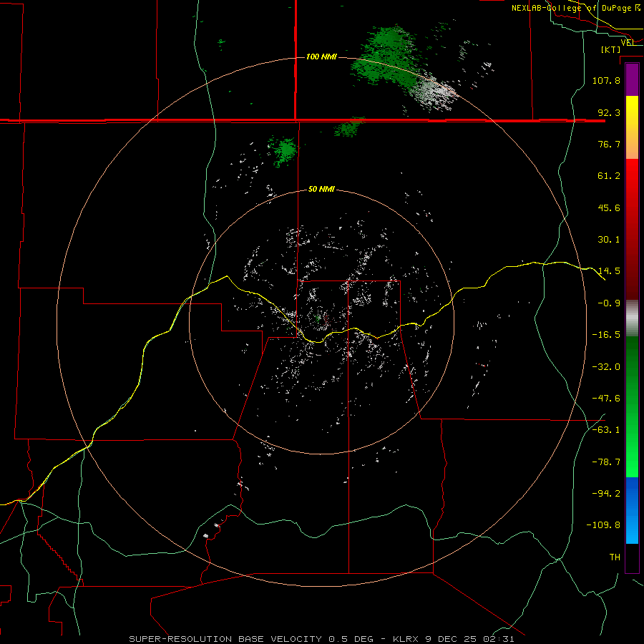Click the red segment of the color bar
644x644 pixels.
[x=632, y=229]
